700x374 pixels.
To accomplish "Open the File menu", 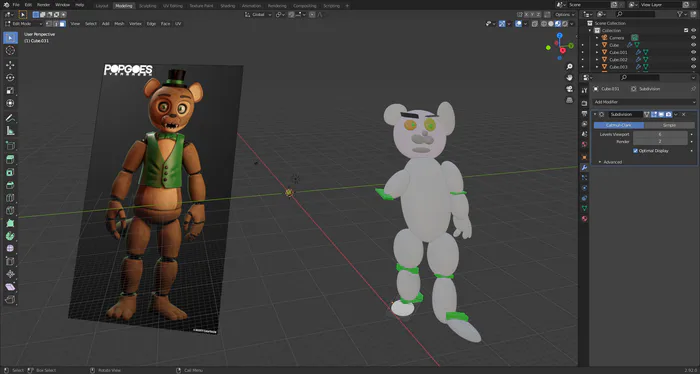I will tap(16, 5).
